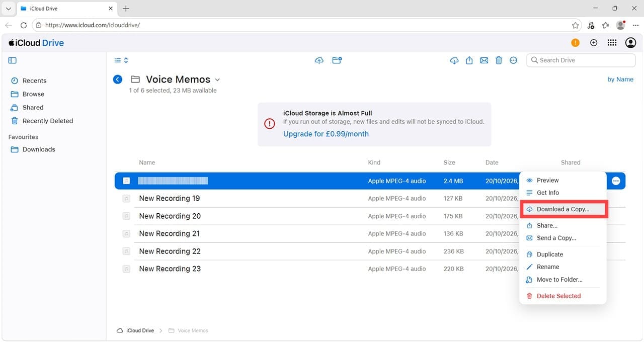Click the audio file icon of New Recording 19
The width and height of the screenshot is (644, 342).
click(x=126, y=199)
